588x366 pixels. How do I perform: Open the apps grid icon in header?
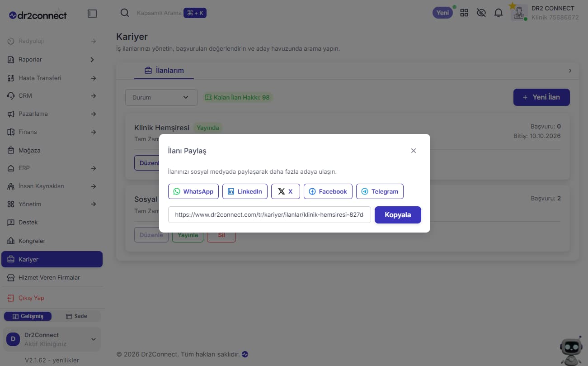(464, 13)
